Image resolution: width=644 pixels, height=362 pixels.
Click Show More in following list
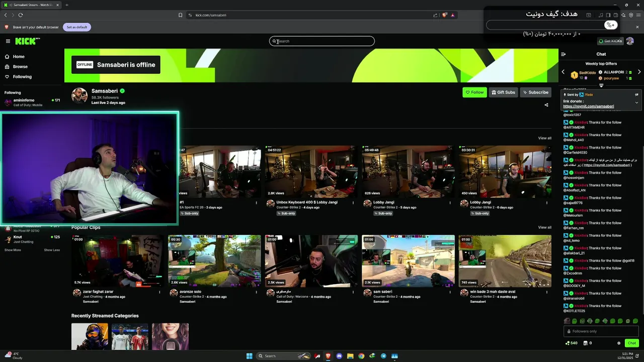pos(13,250)
